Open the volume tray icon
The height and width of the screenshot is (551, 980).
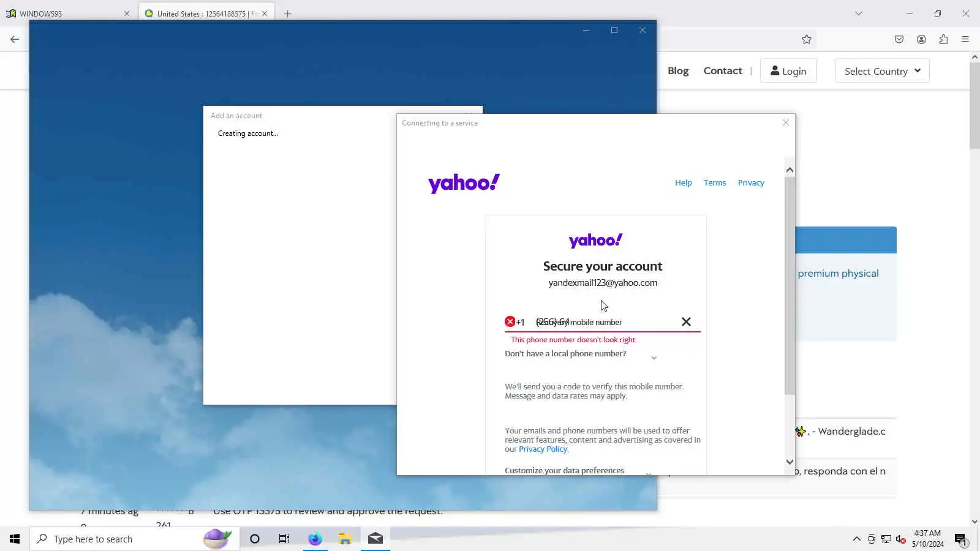point(901,539)
